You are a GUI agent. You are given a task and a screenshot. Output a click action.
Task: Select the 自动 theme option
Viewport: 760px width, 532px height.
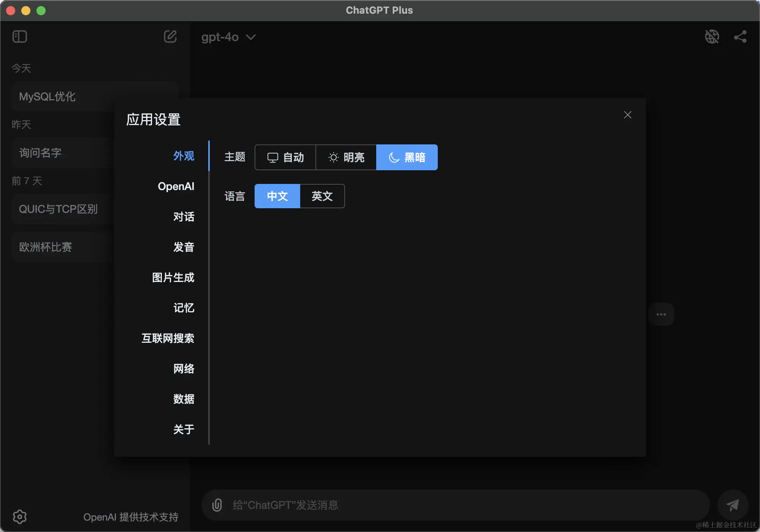(x=285, y=157)
